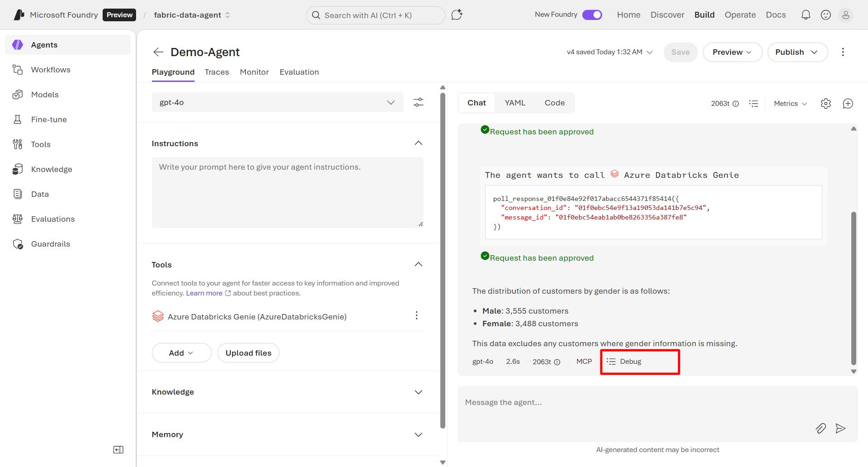Click the Fine-tune flask icon
The height and width of the screenshot is (467, 868).
click(18, 119)
